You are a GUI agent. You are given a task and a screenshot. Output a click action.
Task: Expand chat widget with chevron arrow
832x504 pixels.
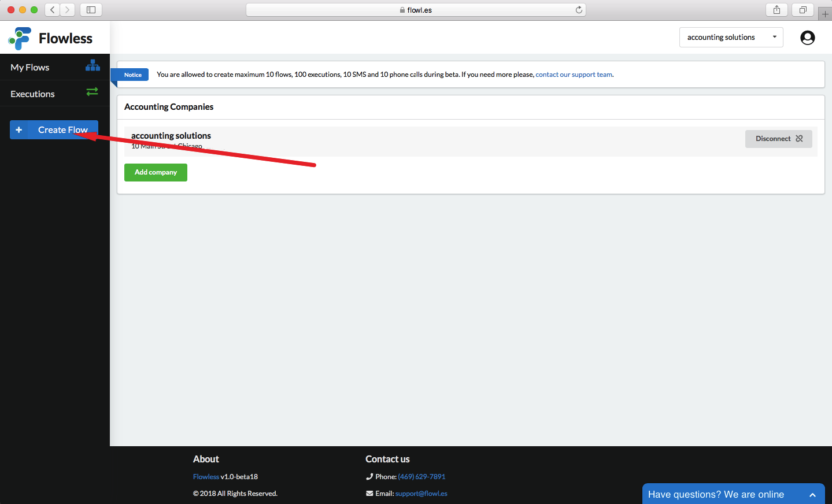812,495
